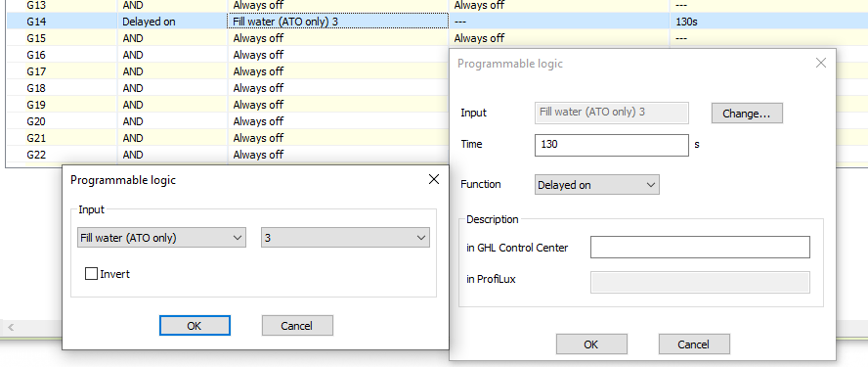Click the Delayed on cell of row G14
868x367 pixels.
point(172,22)
